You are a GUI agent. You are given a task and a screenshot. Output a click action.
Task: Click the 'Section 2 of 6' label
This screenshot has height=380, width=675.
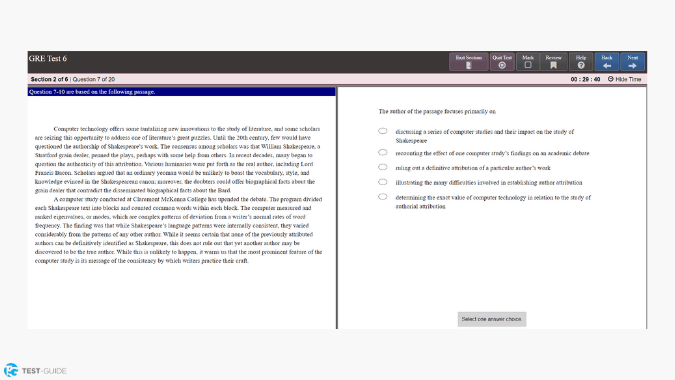click(49, 79)
